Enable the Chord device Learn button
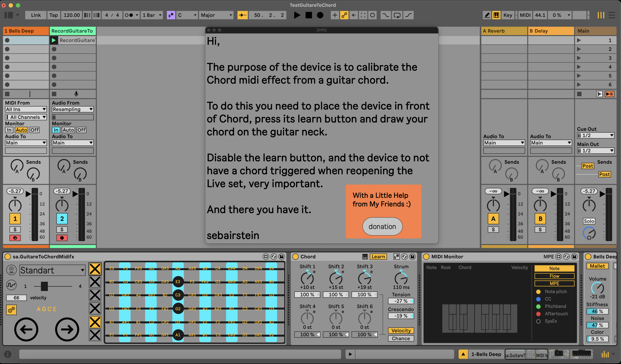Viewport: 621px width, 364px height. coord(378,257)
